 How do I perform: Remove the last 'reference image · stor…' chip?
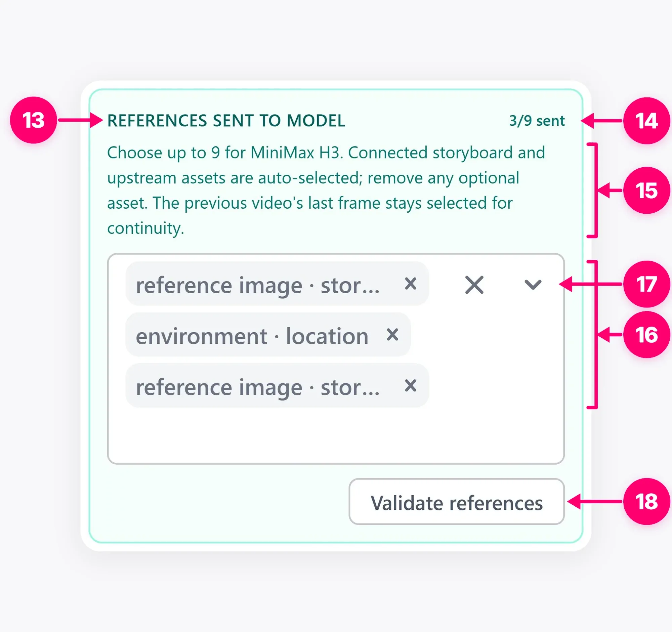tap(410, 386)
